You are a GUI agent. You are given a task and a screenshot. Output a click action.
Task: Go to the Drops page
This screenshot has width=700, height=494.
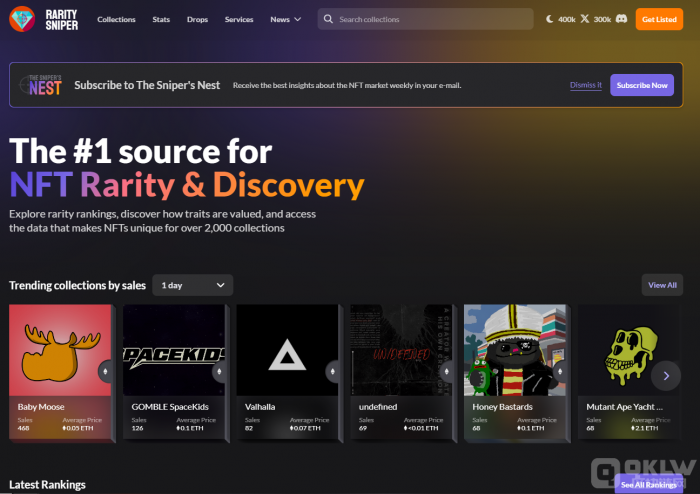coord(197,19)
